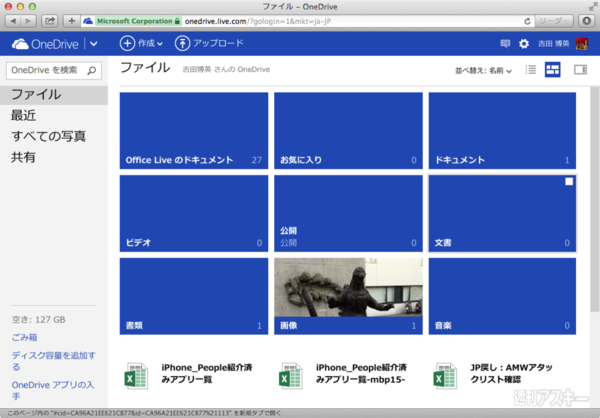Click the 空き: 127 GB storage text
The image size is (600, 418).
38,320
